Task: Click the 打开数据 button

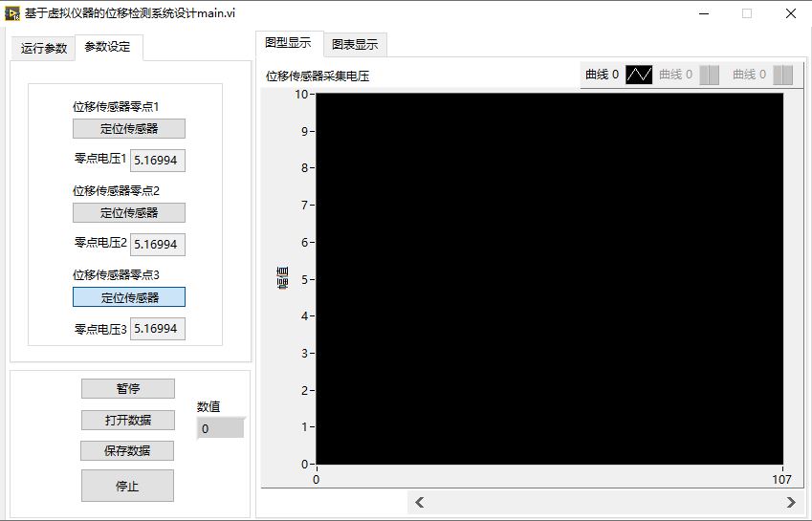Action: point(128,420)
